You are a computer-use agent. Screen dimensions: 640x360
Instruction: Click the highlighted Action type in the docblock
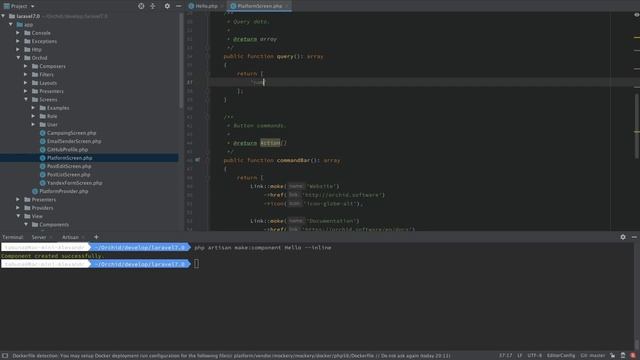(270, 143)
